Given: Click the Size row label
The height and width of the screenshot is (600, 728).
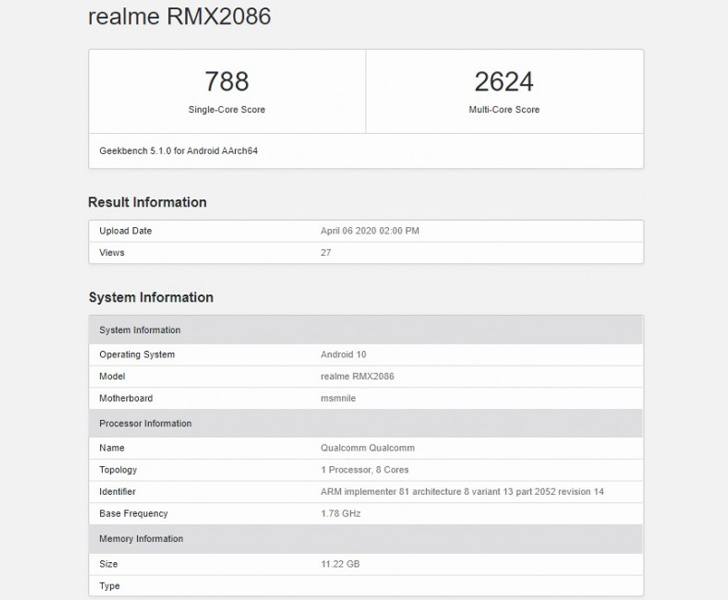Looking at the screenshot, I should (x=108, y=564).
